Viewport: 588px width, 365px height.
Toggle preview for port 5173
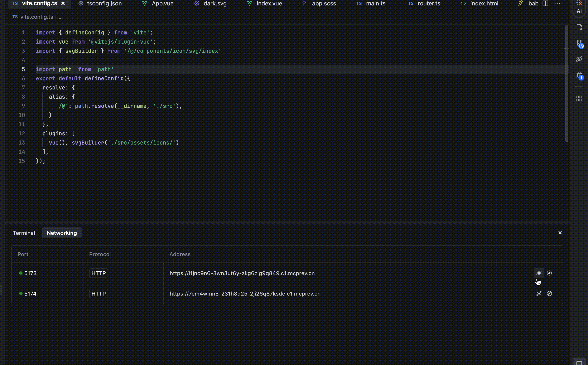click(539, 273)
